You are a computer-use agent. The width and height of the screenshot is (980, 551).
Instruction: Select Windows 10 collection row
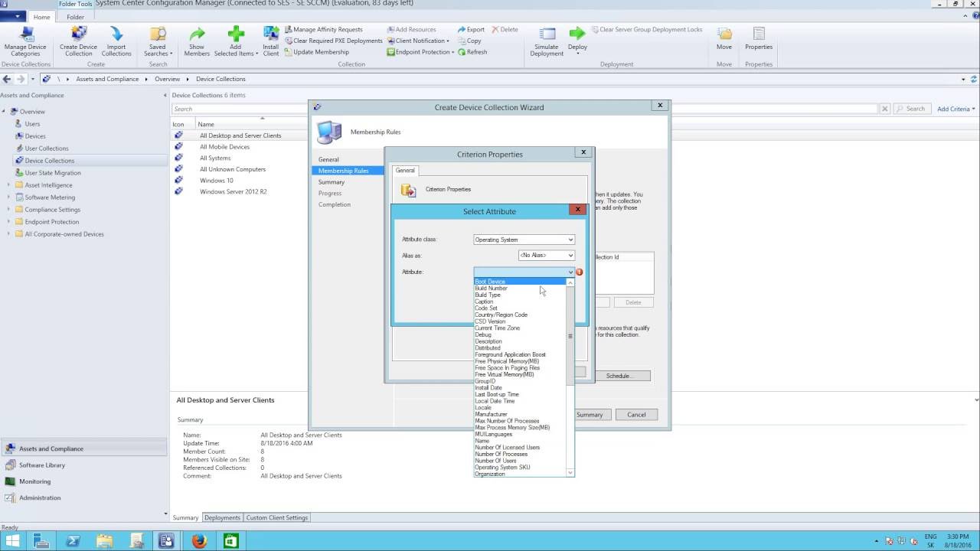(x=217, y=181)
